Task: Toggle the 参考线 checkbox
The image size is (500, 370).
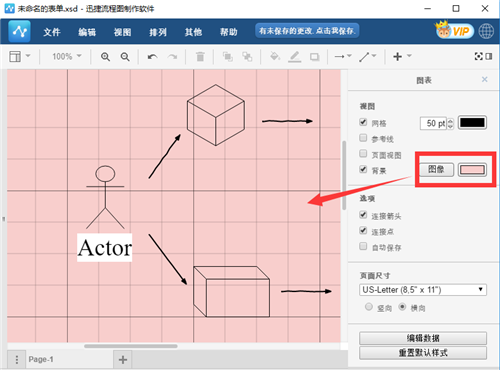Action: [x=363, y=138]
